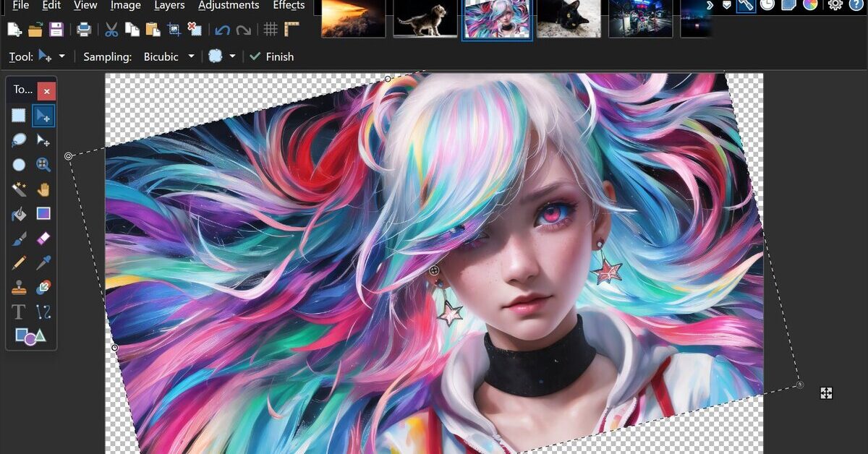Open the Effects menu
This screenshot has width=868, height=454.
[289, 6]
